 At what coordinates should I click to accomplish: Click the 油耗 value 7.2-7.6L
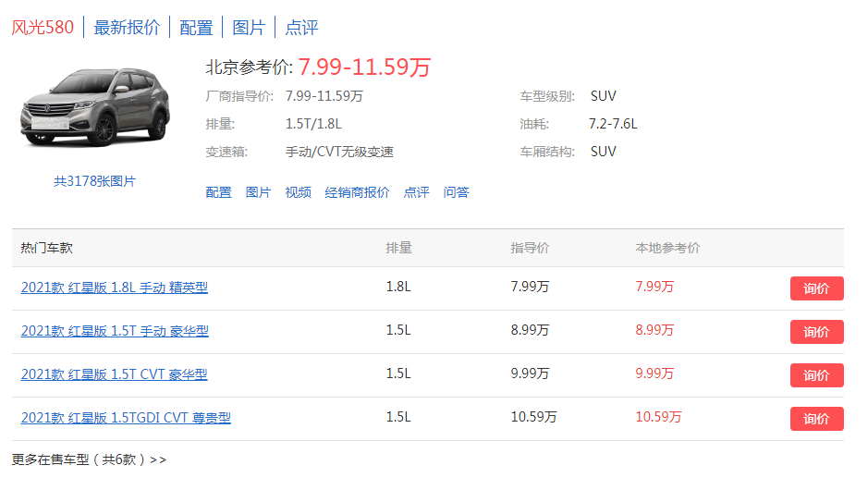[613, 124]
